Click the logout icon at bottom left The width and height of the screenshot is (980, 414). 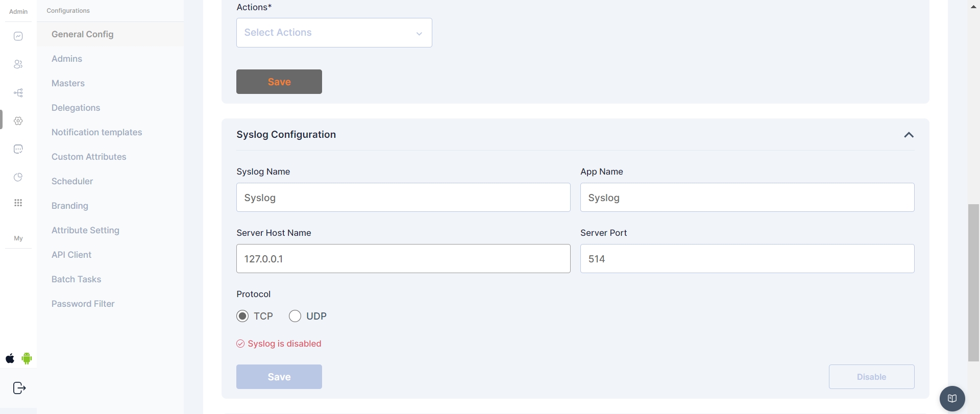coord(19,388)
